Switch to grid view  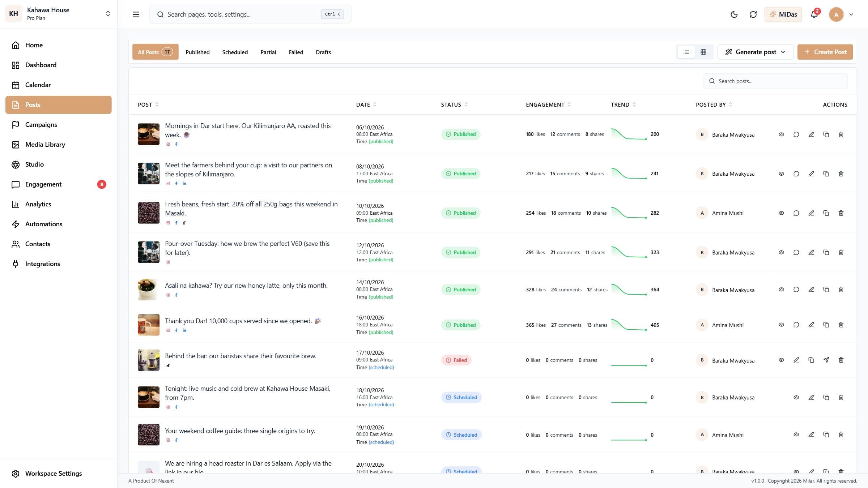(703, 52)
